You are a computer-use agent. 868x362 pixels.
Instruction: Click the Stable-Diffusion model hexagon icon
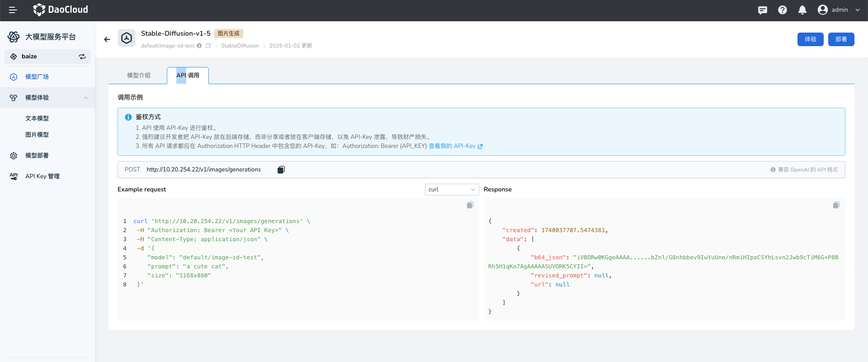[x=127, y=38]
